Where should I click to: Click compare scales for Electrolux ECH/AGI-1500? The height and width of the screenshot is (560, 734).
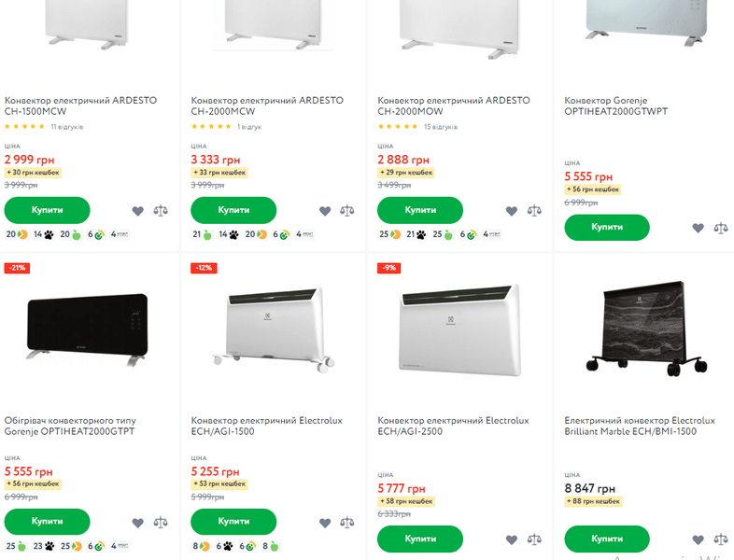pyautogui.click(x=347, y=523)
